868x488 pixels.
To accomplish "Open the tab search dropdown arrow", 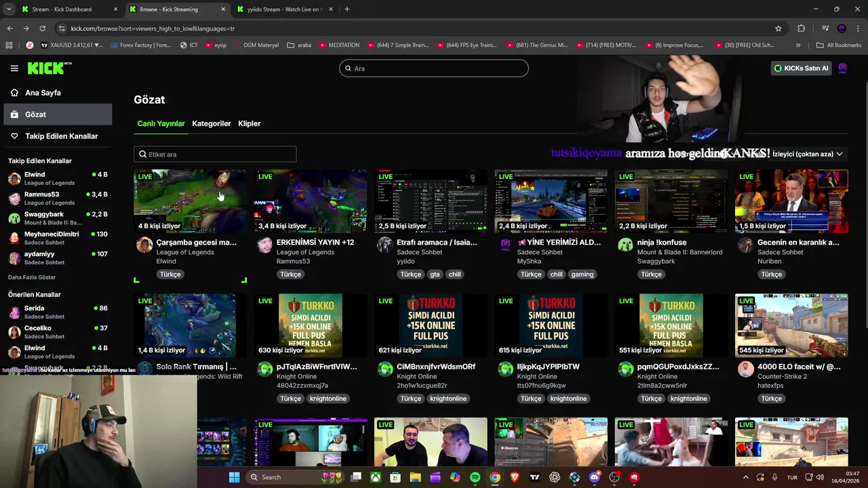I will point(9,9).
